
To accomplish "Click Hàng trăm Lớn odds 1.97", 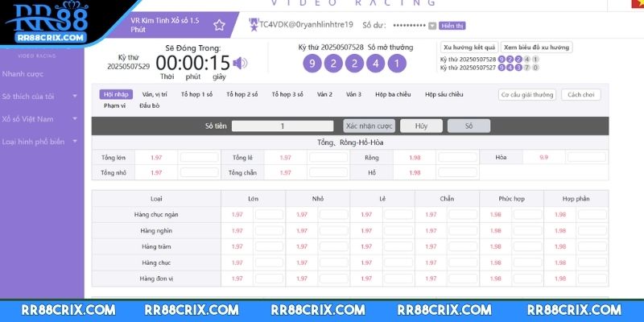I will (x=237, y=247).
